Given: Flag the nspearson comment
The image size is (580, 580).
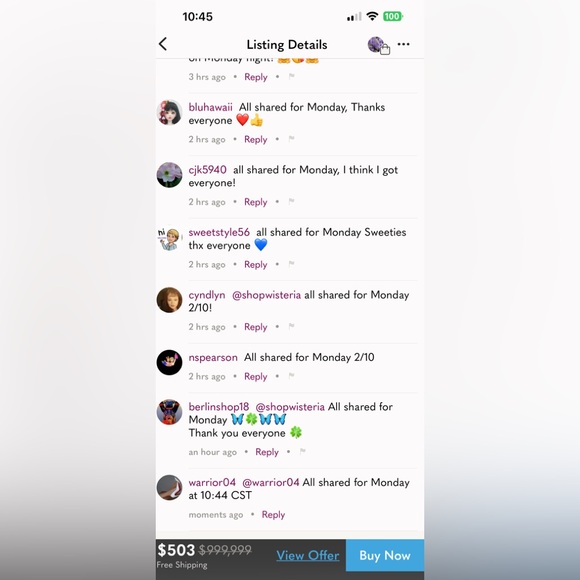Looking at the screenshot, I should coord(291,376).
